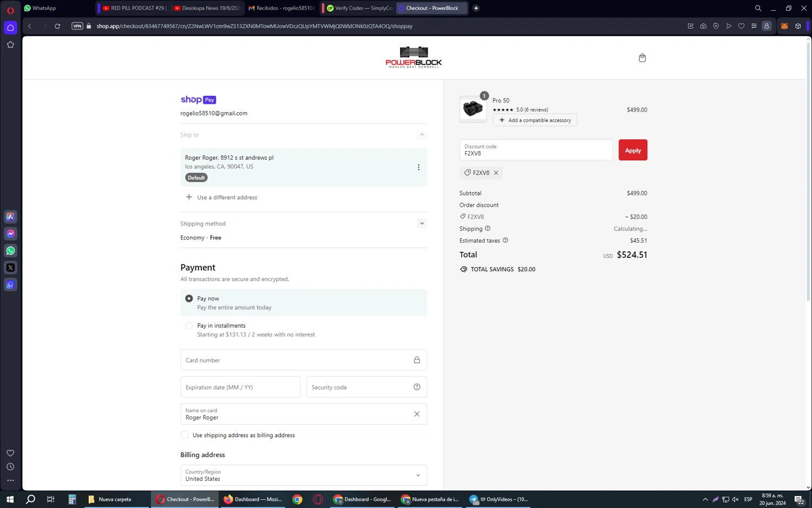This screenshot has height=508, width=812.
Task: Clear the Name on card field
Action: tap(417, 414)
